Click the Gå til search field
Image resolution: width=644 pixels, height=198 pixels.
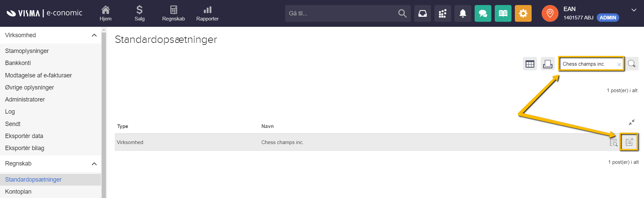[340, 13]
